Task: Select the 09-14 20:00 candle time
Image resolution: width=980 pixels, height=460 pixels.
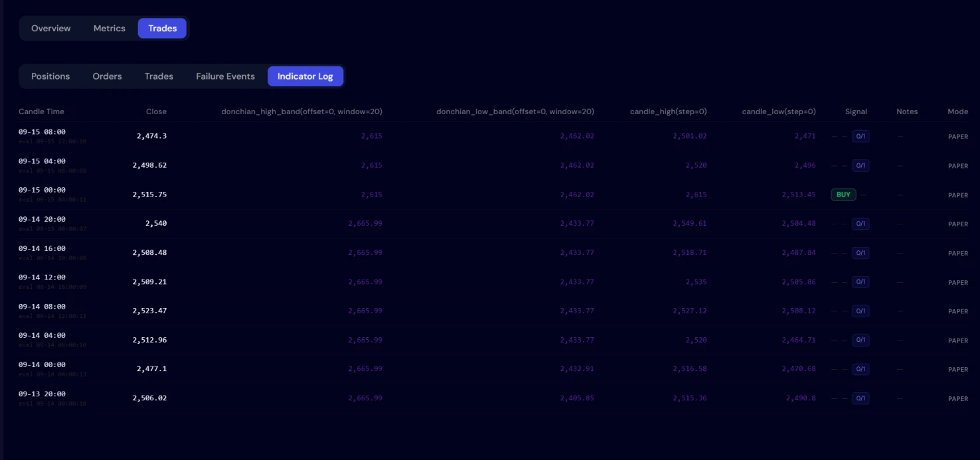Action: click(x=42, y=219)
